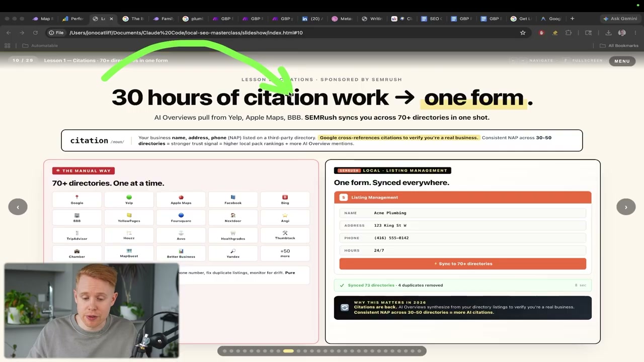
Task: Click the Foursquare directory icon
Action: [x=181, y=215]
